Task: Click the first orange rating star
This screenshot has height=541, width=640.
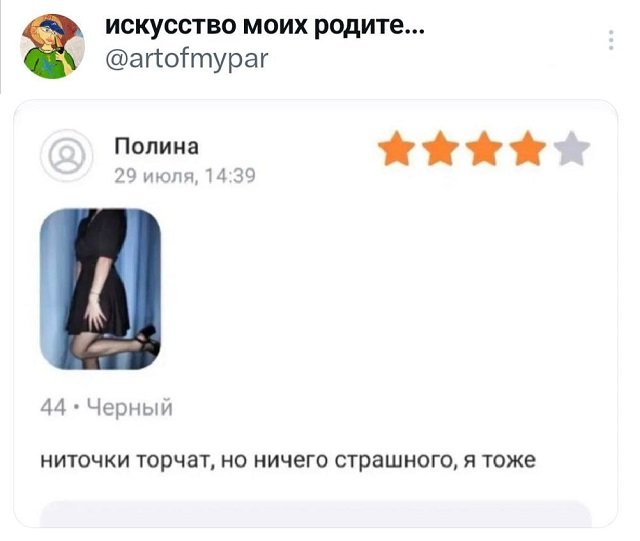Action: (396, 149)
